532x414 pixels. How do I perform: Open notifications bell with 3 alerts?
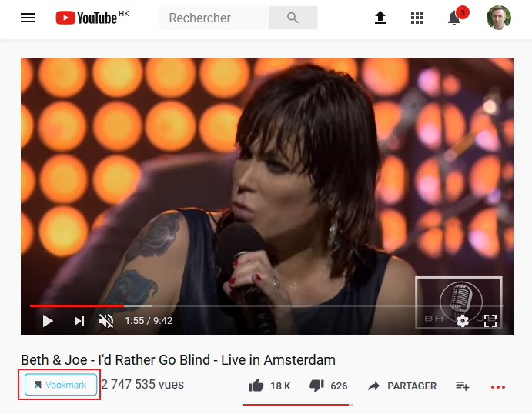(x=455, y=18)
